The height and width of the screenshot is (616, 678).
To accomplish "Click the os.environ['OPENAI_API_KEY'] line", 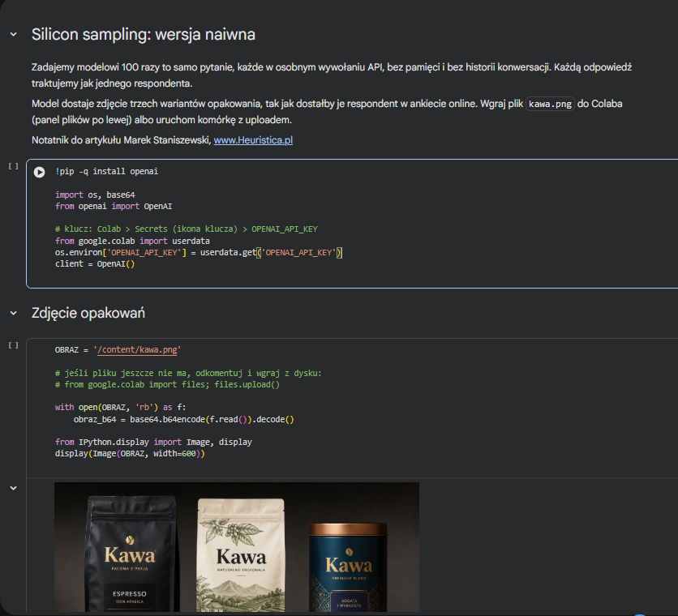I will [199, 252].
